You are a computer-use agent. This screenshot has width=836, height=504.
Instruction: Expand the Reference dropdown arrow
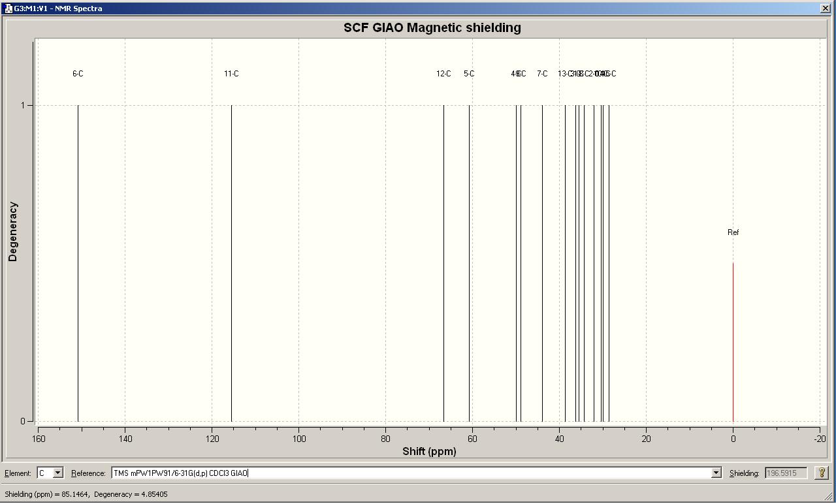click(716, 473)
